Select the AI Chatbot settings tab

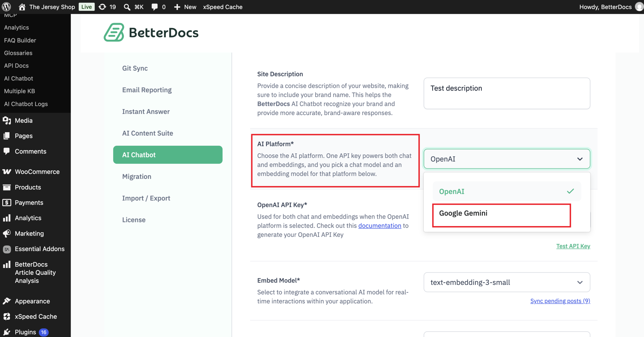[168, 155]
